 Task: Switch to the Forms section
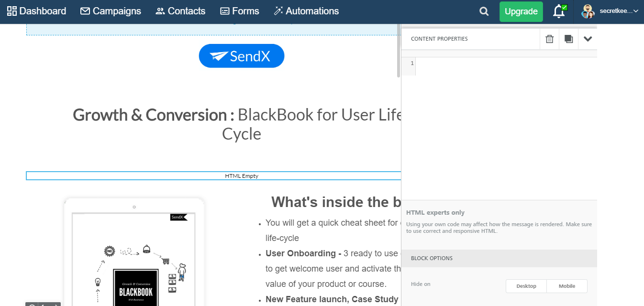click(239, 11)
